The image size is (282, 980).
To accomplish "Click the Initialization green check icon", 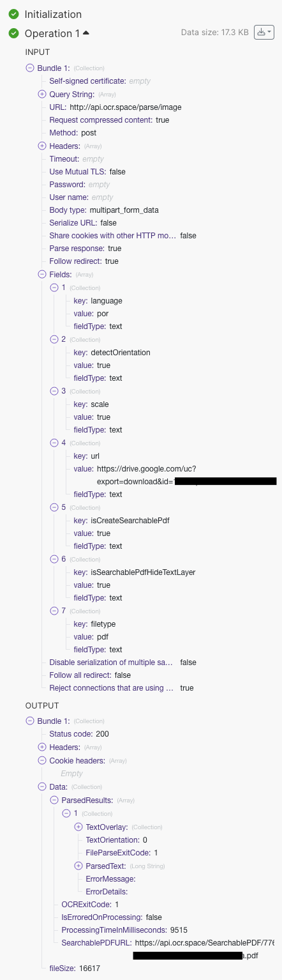I will coord(13,13).
